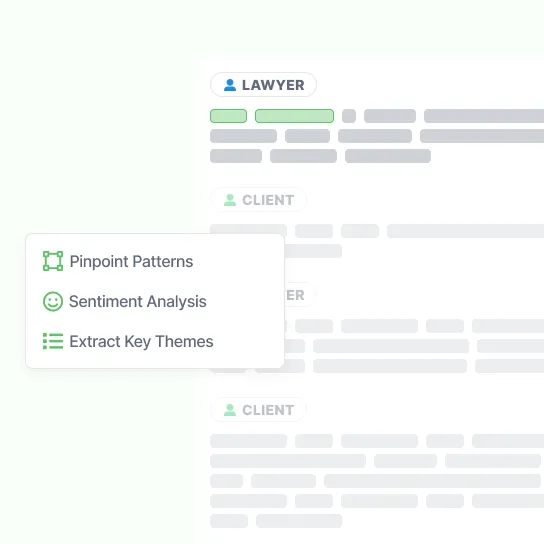Click the first short green highlighted word
544x544 pixels.
coord(228,116)
